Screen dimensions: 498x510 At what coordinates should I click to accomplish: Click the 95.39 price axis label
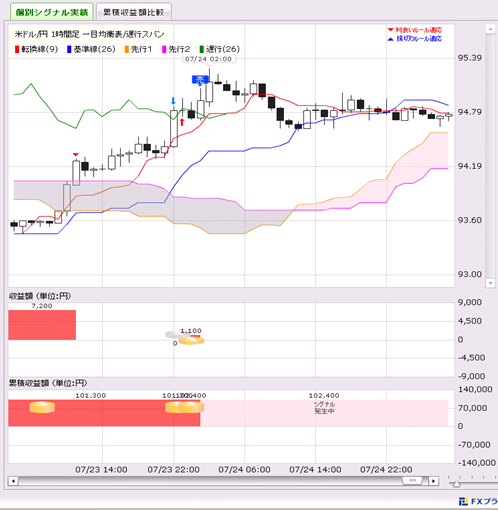(x=470, y=58)
